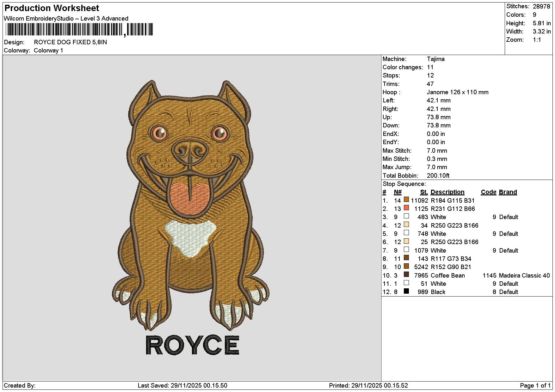Screen dimensions: 555x392
Task: Click the brown swatch for R117 G73 B34
Action: (x=406, y=258)
